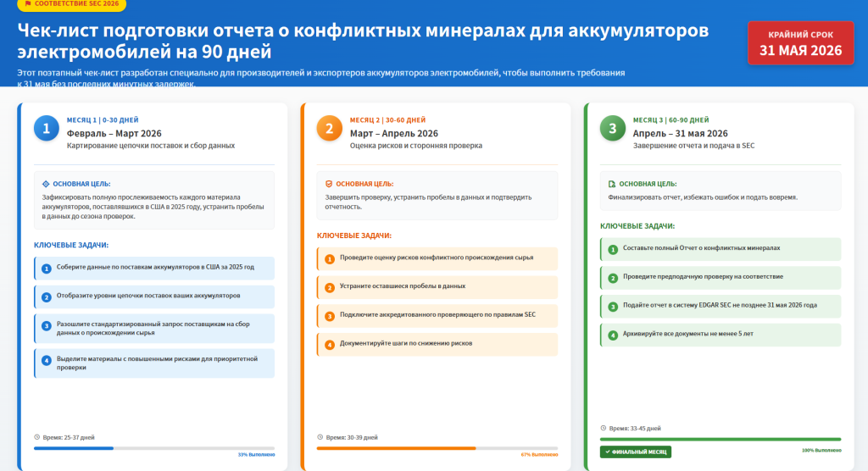Click the green number 3 month badge
The image size is (868, 471).
click(612, 128)
